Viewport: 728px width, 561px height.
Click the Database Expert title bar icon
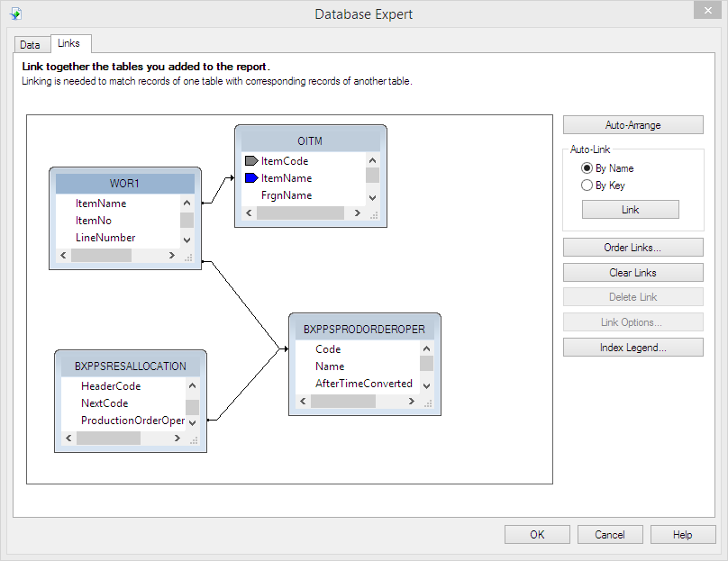[15, 14]
